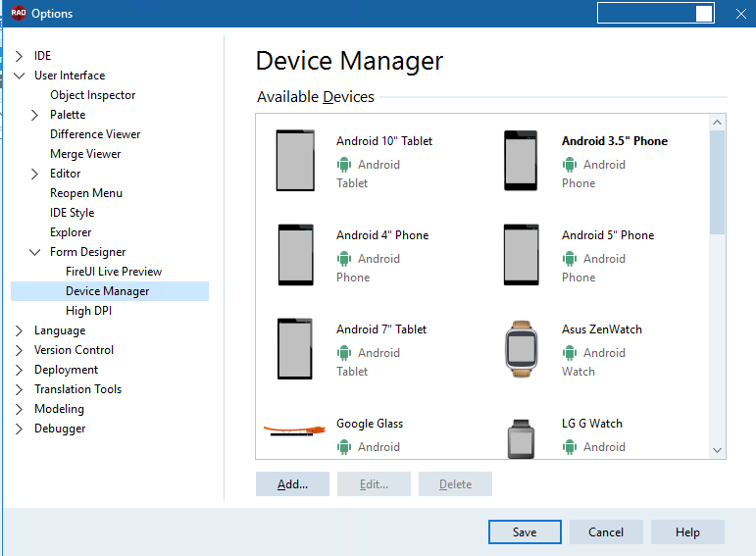Select the Android 10" Tablet device image

pyautogui.click(x=295, y=161)
